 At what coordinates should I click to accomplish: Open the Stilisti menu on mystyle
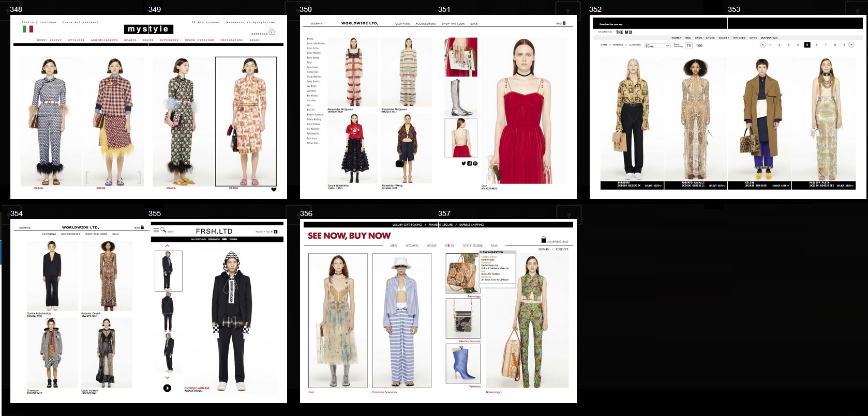click(76, 40)
